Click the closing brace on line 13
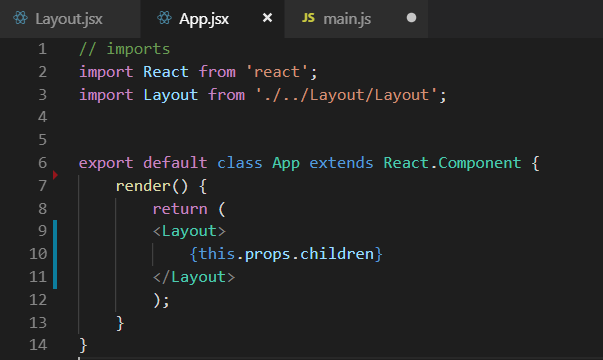This screenshot has height=360, width=603. click(120, 323)
